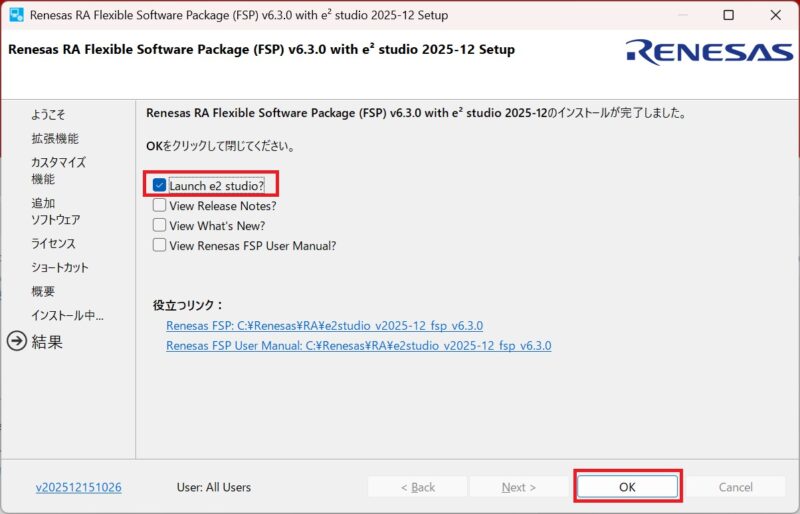Click the installer icon in the title bar

pos(16,15)
